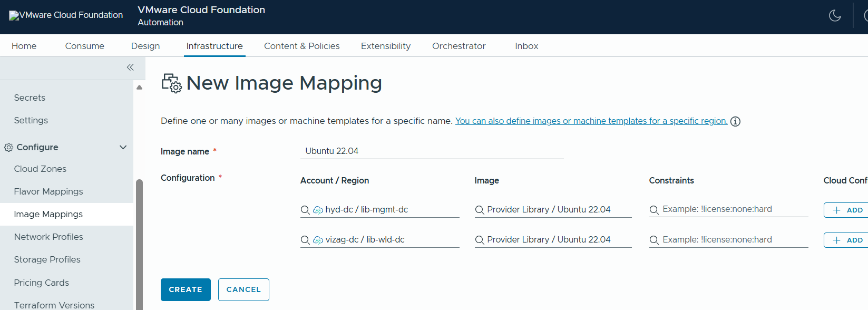Toggle dark mode moon icon

click(x=835, y=16)
